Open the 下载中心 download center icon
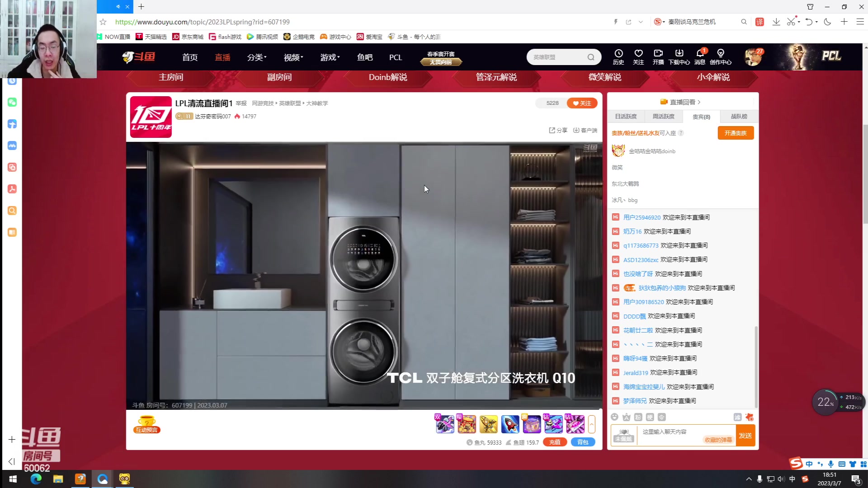Screen dimensions: 868x488 point(679,57)
